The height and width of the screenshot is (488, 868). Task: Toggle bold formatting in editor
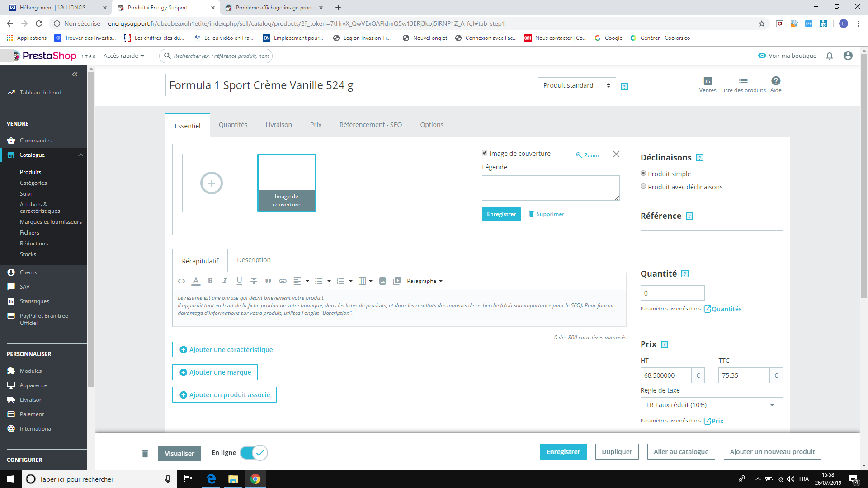210,281
